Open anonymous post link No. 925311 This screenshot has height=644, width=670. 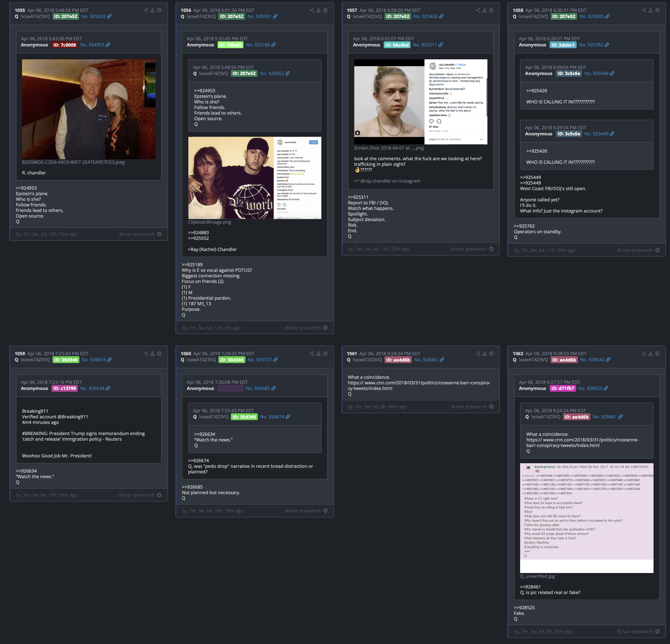click(x=425, y=45)
